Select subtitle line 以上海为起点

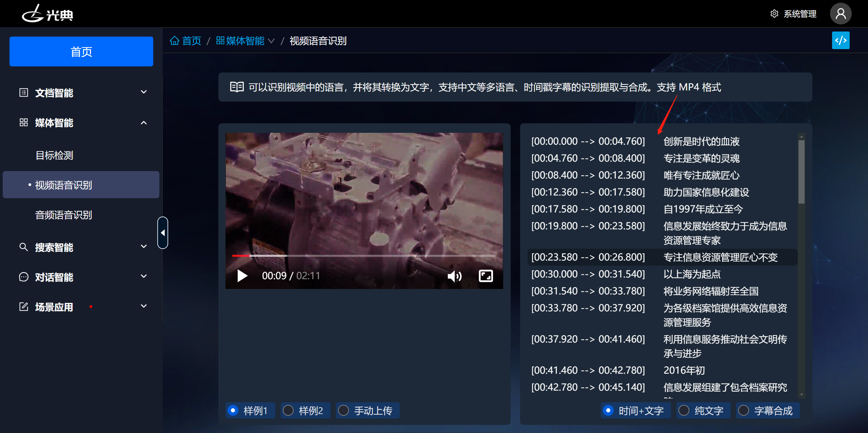[692, 274]
